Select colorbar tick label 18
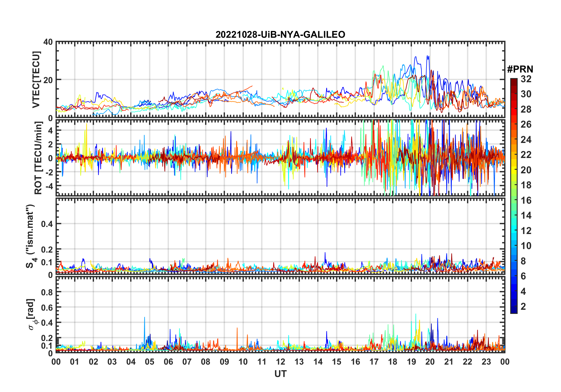 526,185
